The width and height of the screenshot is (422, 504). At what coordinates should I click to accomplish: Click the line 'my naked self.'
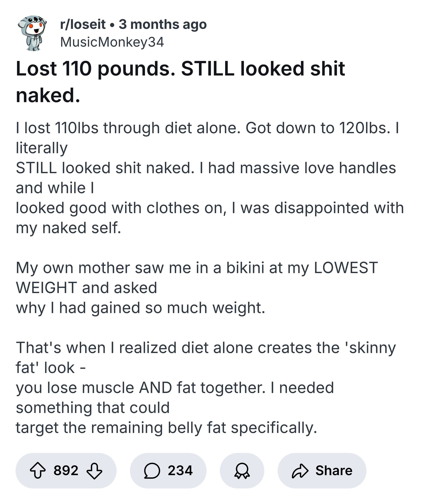68,228
